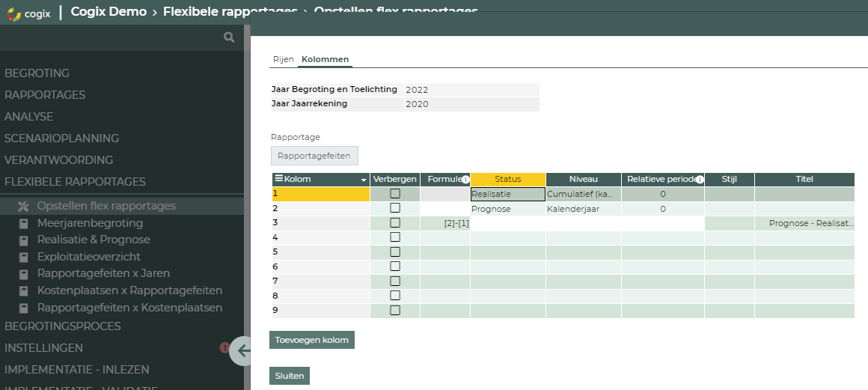The image size is (868, 390).
Task: Open Begrotingsproces in the sidebar
Action: coord(63,326)
